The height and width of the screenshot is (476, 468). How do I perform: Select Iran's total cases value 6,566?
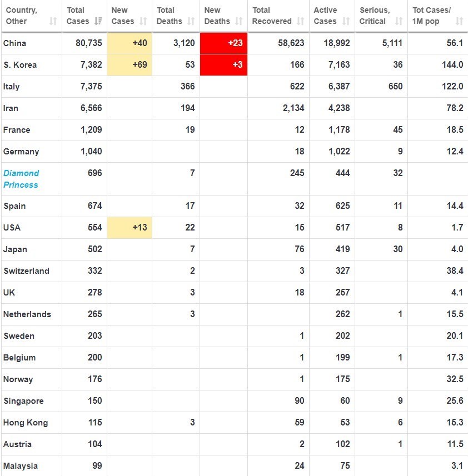tap(91, 108)
